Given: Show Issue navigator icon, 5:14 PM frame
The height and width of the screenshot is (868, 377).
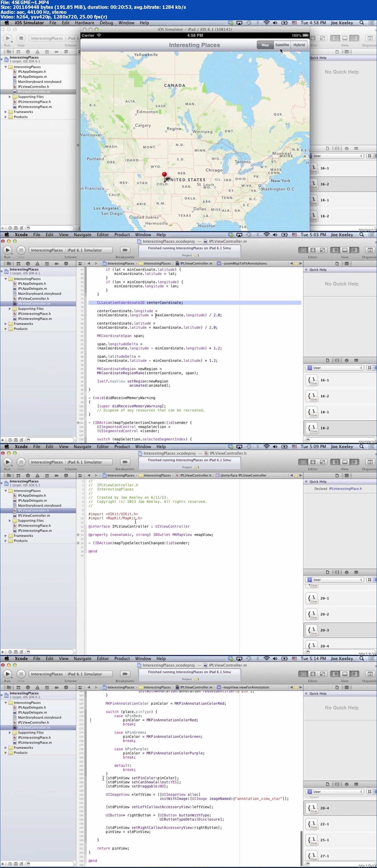Looking at the screenshot, I should coord(37,688).
